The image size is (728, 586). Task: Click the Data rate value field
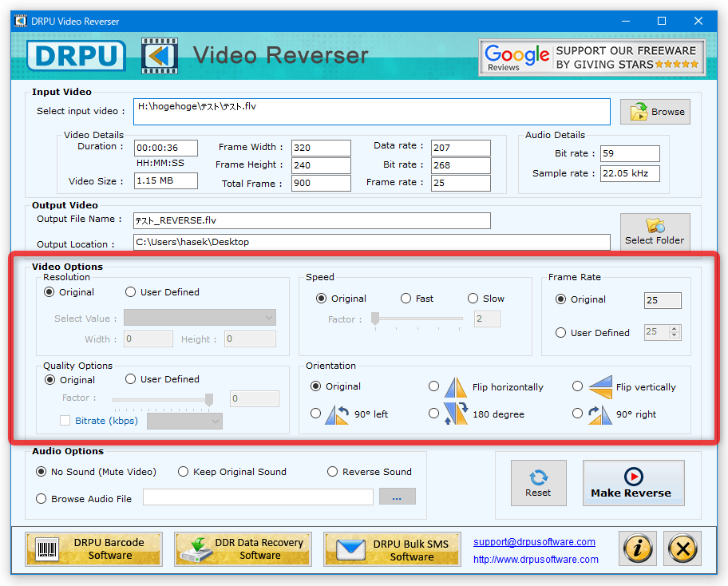[461, 148]
